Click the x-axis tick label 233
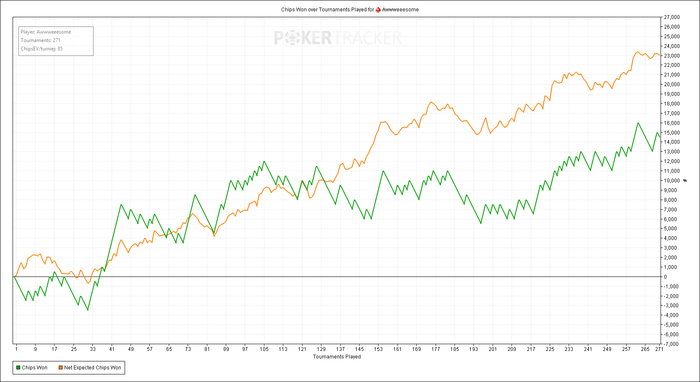 (569, 350)
